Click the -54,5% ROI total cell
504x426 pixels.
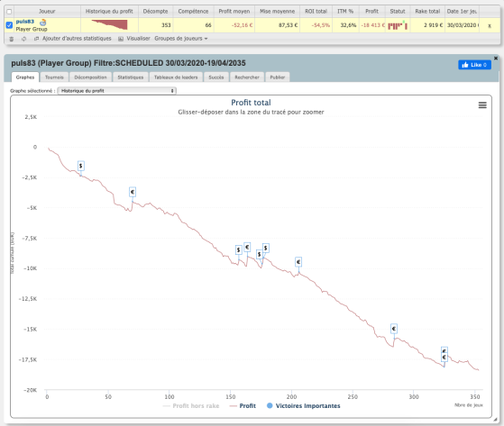(316, 25)
